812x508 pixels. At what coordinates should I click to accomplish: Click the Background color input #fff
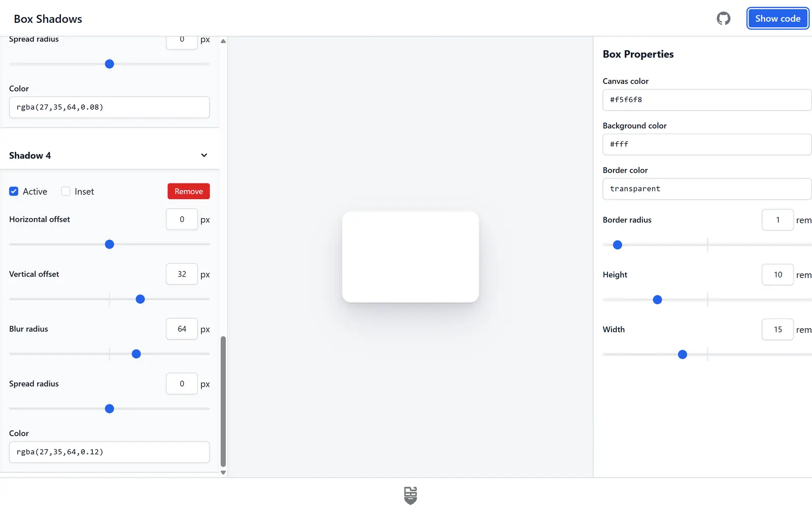pos(707,144)
